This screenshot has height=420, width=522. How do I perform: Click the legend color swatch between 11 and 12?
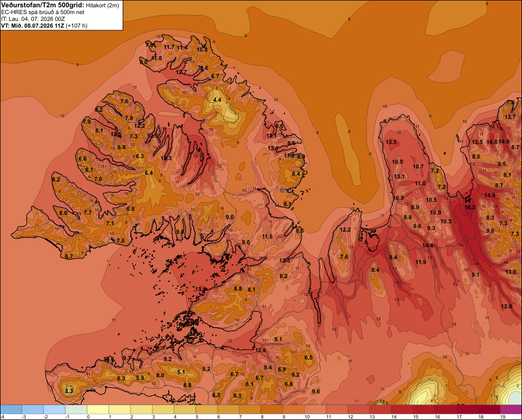(x=337, y=409)
